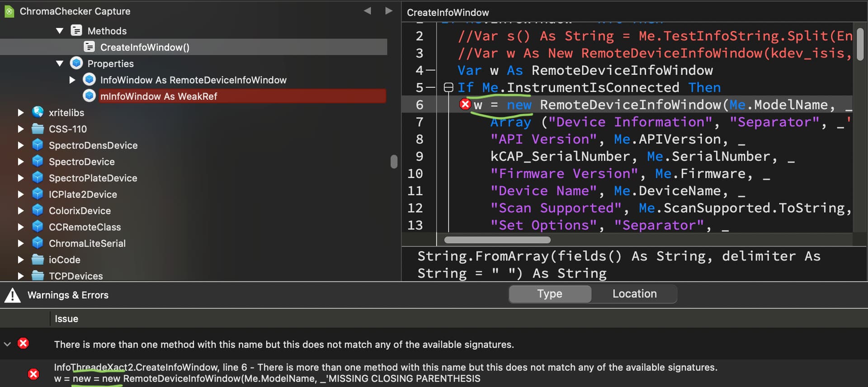The image size is (868, 387).
Task: Select the CreateInfoWindow() method
Action: pos(145,47)
